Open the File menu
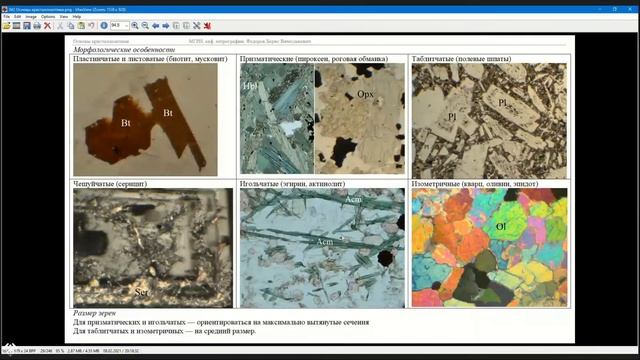The height and width of the screenshot is (360, 640). (7, 17)
